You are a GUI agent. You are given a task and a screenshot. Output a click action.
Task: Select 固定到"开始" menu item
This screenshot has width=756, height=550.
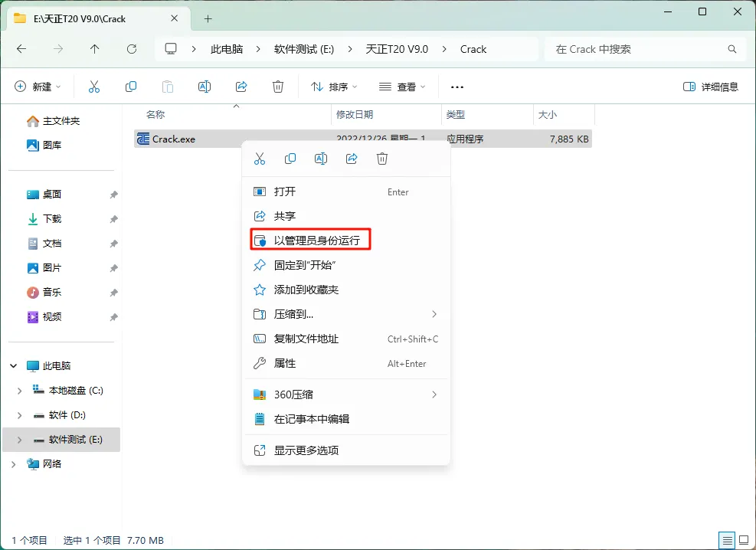click(346, 265)
